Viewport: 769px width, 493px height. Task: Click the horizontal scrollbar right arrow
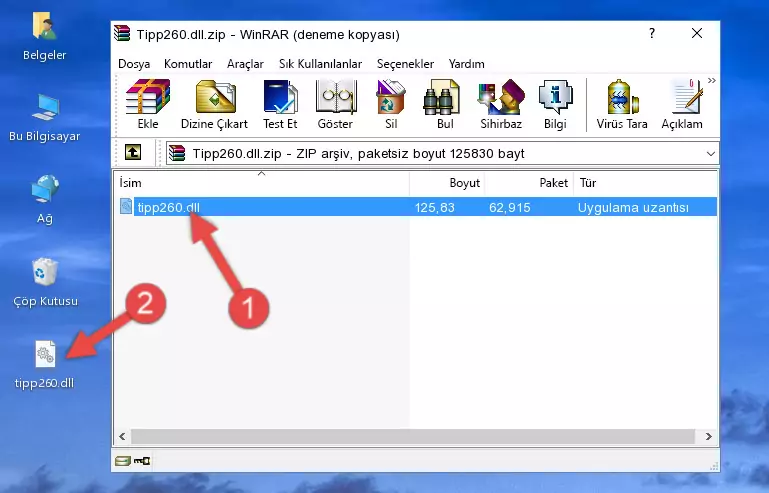[x=708, y=436]
